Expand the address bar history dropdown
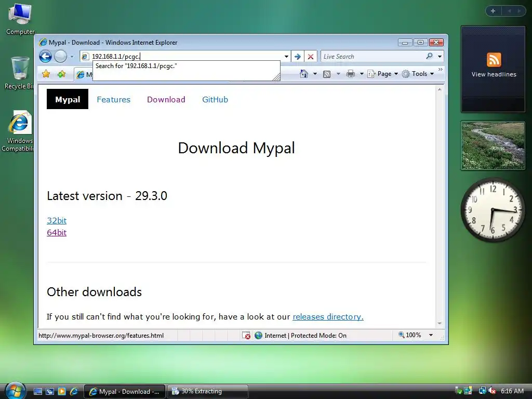 286,56
